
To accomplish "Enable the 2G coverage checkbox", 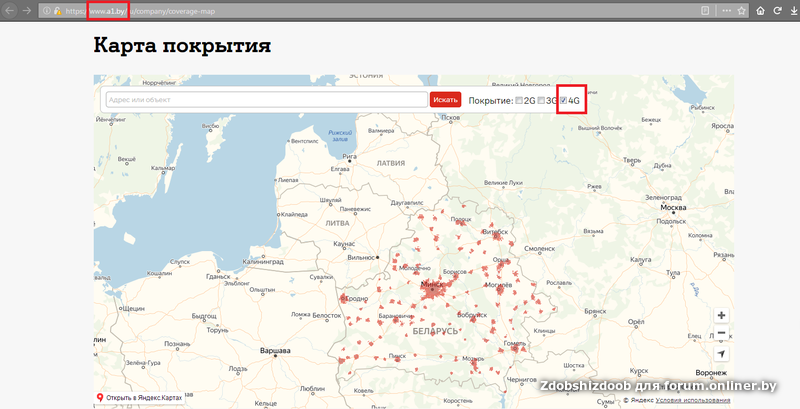I will coord(519,100).
